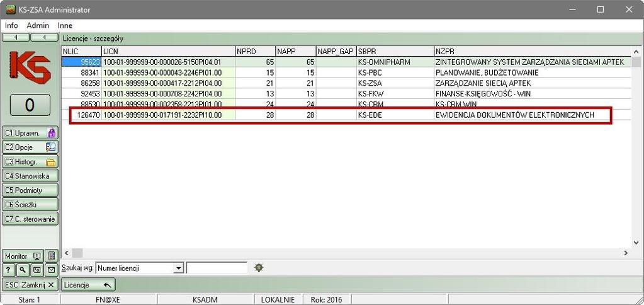644x305 pixels.
Task: Click EWIDENCJA DOKUMENTÓW ELEKTRONICZNYCH cell
Action: [533, 115]
